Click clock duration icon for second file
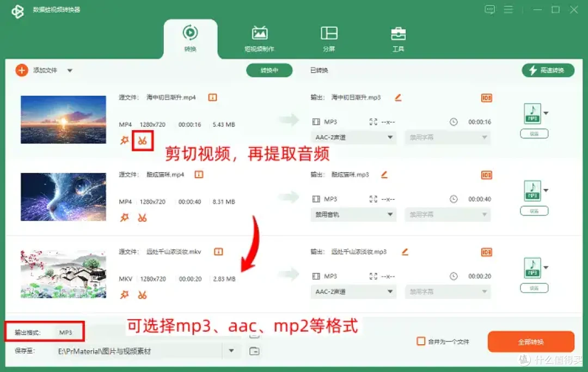This screenshot has width=588, height=372. click(454, 199)
